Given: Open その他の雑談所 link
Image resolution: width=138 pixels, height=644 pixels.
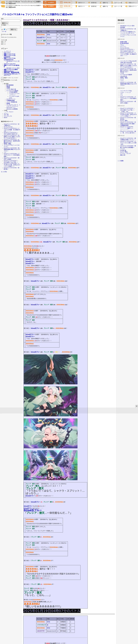Looking at the screenshot, I should 13,92.
